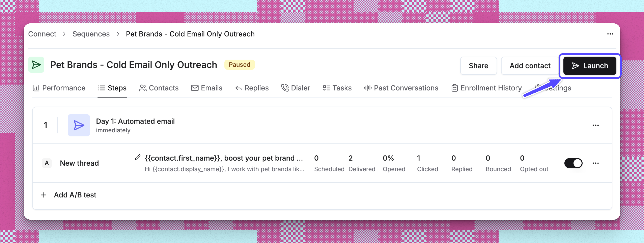Switch to the Contacts tab
The width and height of the screenshot is (644, 243).
pos(159,88)
